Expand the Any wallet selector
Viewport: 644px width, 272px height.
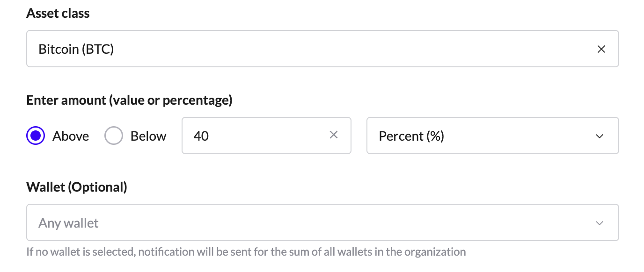point(322,222)
